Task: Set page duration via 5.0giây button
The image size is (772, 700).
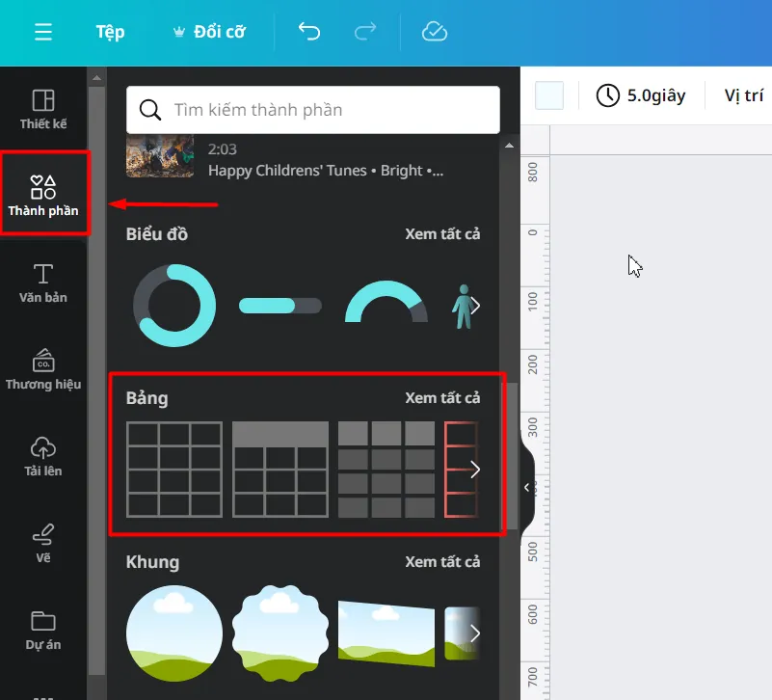Action: pyautogui.click(x=641, y=95)
